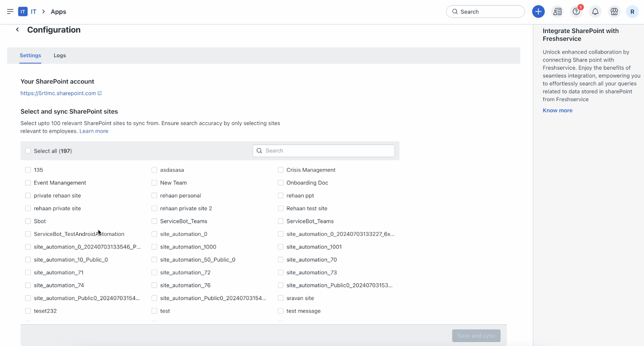
Task: Click the site_automation_0 label
Action: (184, 234)
